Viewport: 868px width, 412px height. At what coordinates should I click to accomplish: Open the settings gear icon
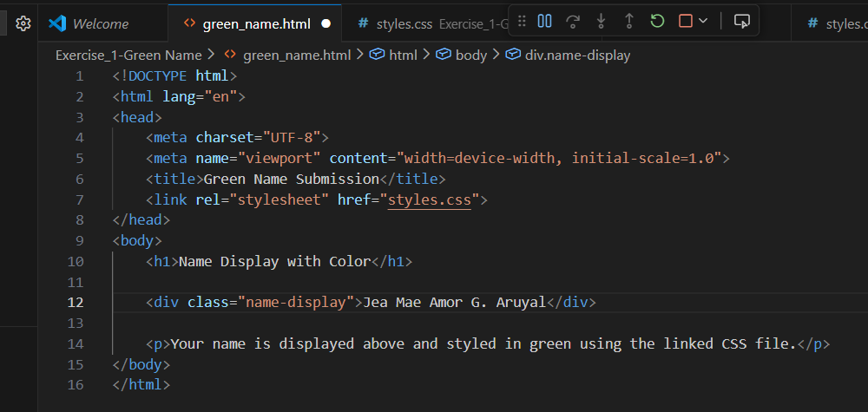(23, 23)
